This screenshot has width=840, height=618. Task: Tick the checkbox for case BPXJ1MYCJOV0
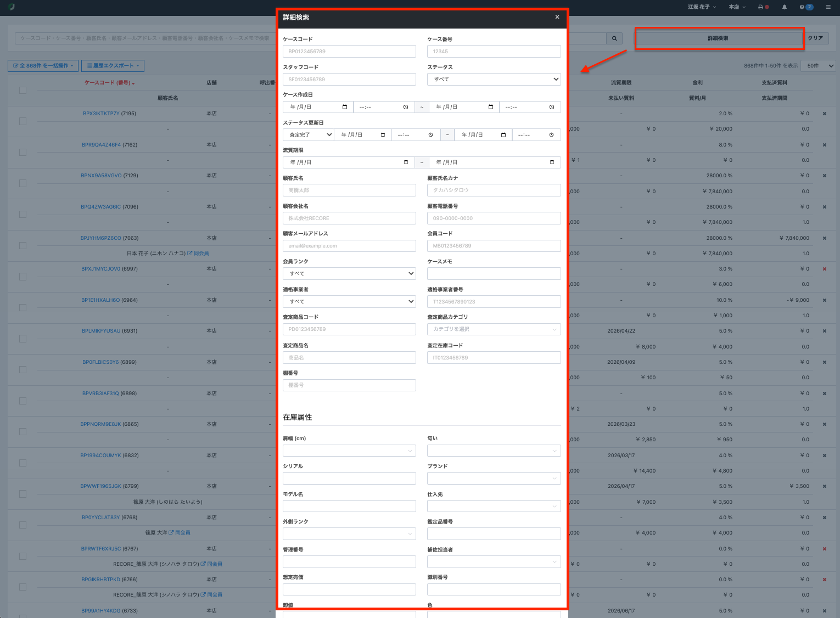click(23, 277)
